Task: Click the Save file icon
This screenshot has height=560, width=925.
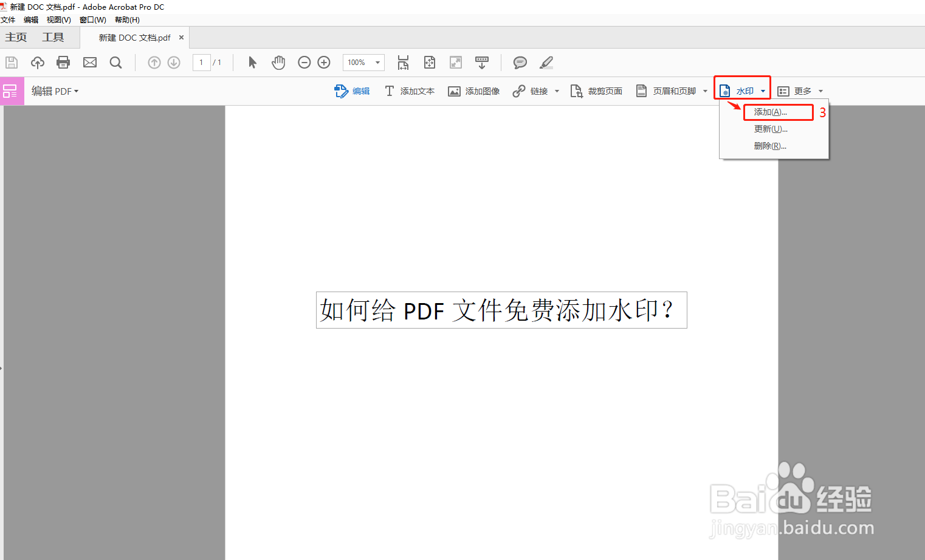Action: coord(12,63)
